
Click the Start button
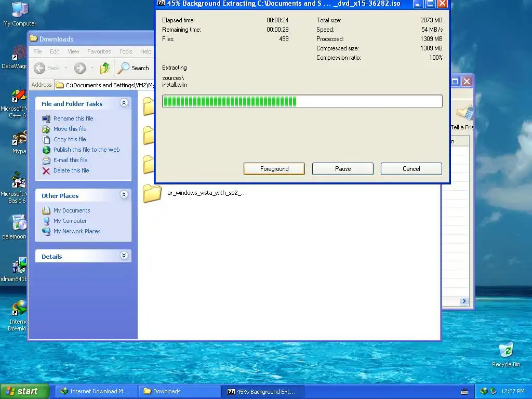tap(25, 391)
